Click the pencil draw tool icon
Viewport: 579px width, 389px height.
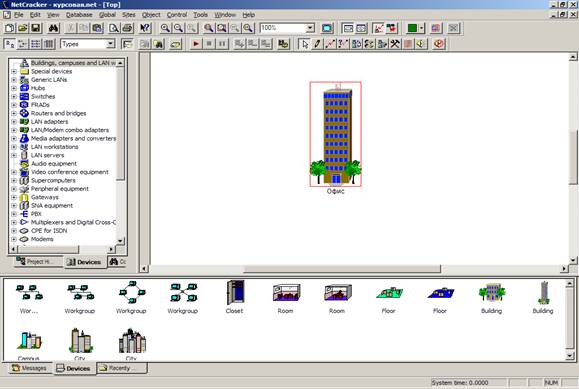click(317, 44)
